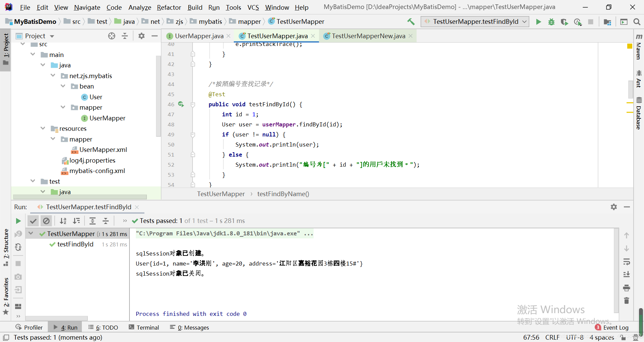Run with Coverage icon in the toolbar

pos(565,22)
